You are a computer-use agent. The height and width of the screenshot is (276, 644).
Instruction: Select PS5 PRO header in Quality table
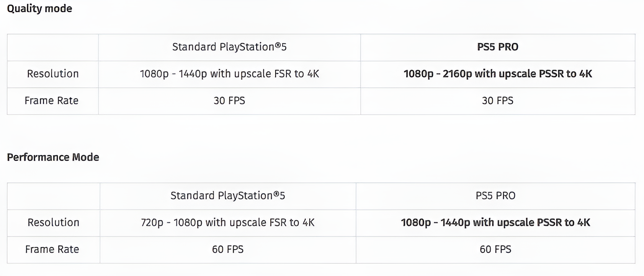click(x=498, y=47)
